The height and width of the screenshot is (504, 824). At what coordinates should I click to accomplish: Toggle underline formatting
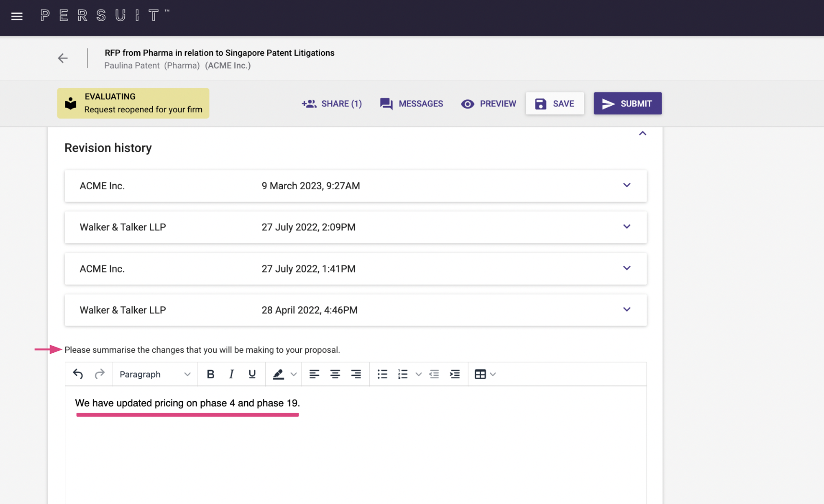pos(252,374)
